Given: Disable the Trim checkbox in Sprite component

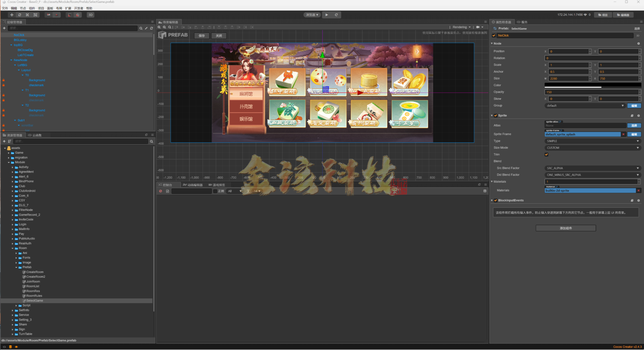Looking at the screenshot, I should pos(546,154).
